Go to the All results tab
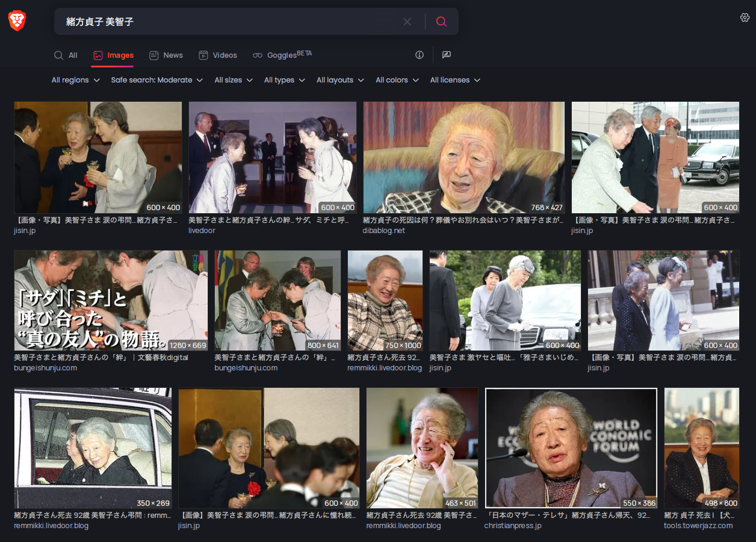 tap(66, 55)
